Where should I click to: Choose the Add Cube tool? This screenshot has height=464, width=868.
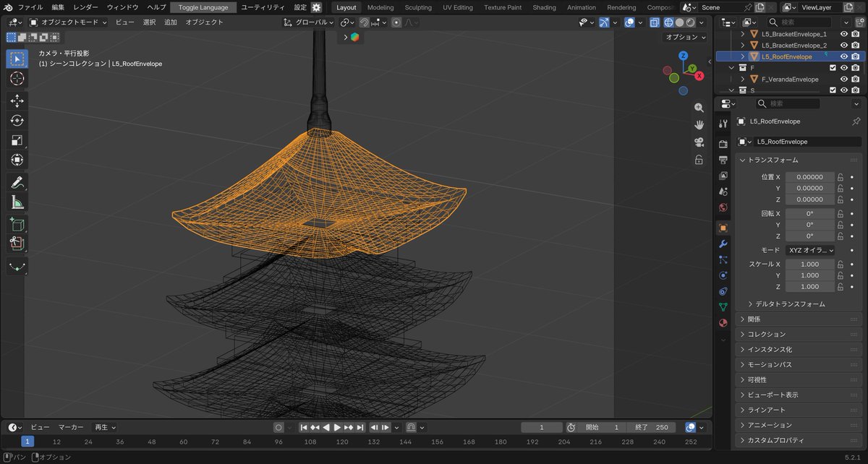[17, 225]
